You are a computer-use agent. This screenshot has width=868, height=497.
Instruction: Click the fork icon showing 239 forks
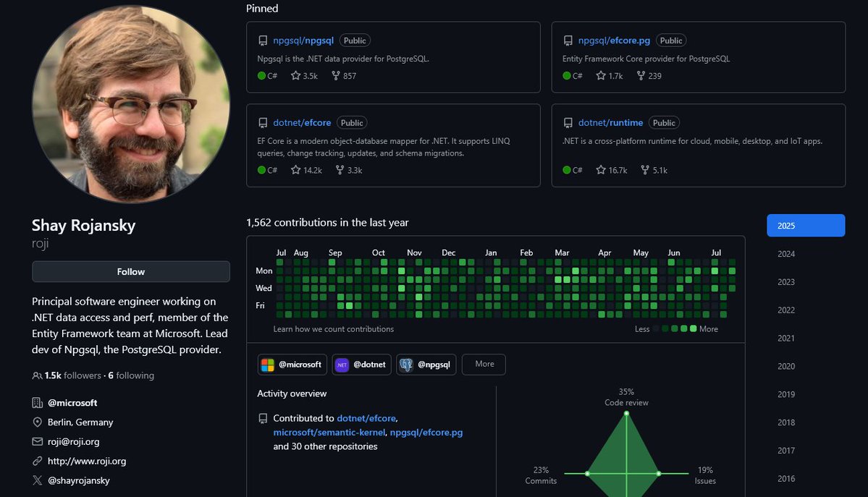[641, 75]
